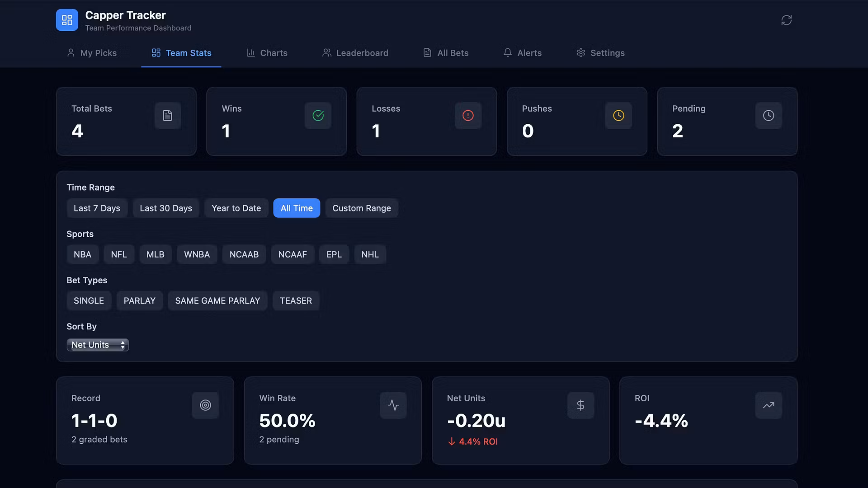Click the Net Units dollar icon
The height and width of the screenshot is (488, 868).
coord(580,405)
